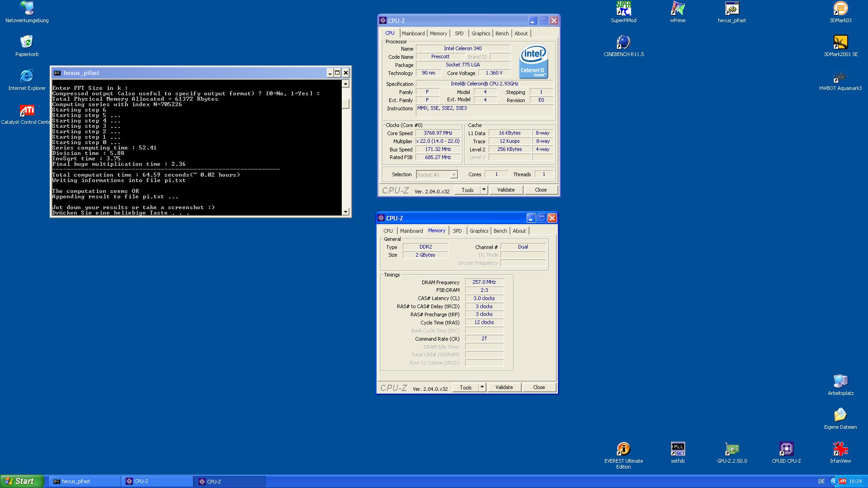
Task: Click Validate in lower CPU-Z window
Action: (504, 387)
